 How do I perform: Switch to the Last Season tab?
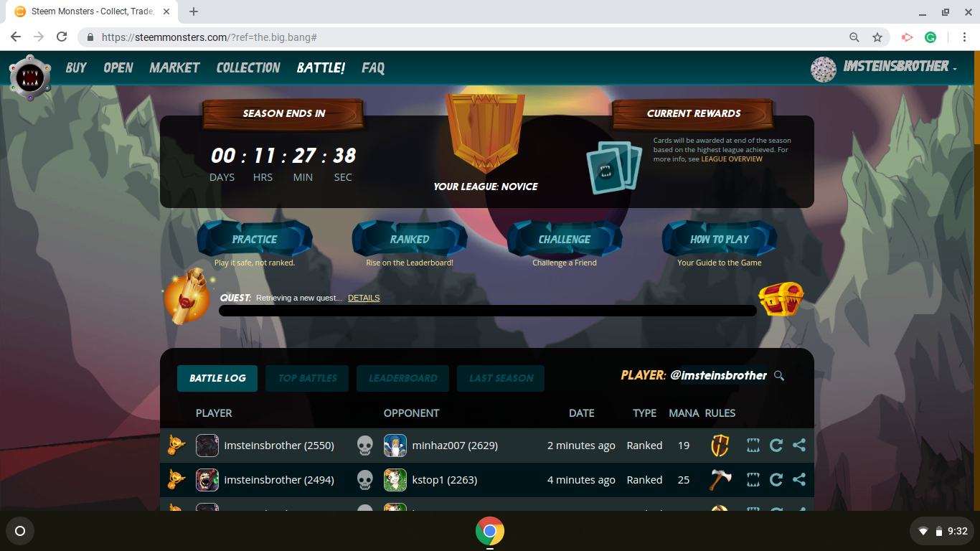point(501,378)
